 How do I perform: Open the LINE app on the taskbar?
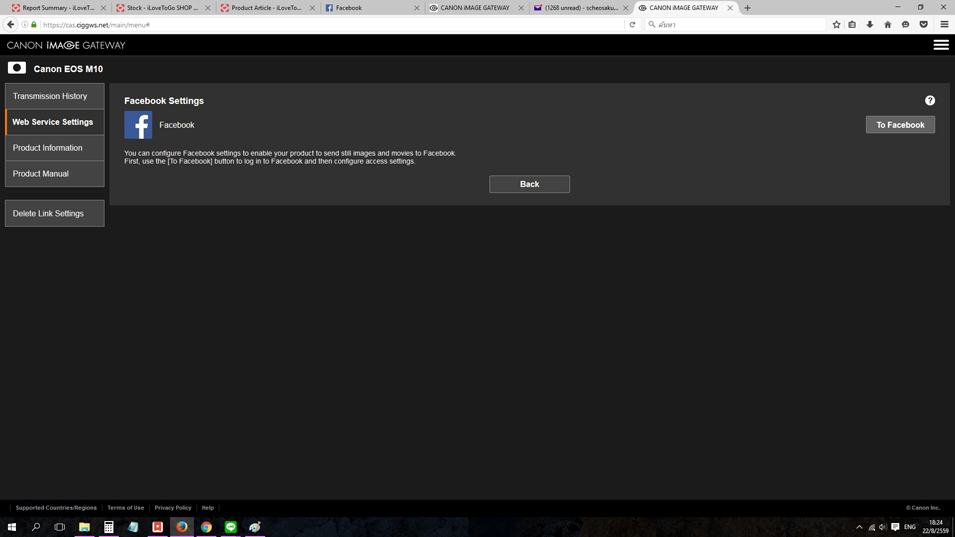(231, 527)
